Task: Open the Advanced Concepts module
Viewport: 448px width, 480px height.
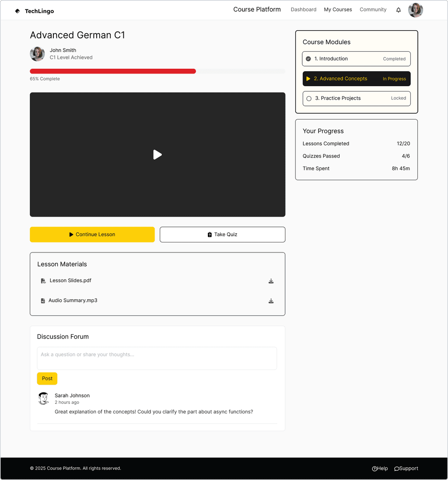Action: point(357,79)
